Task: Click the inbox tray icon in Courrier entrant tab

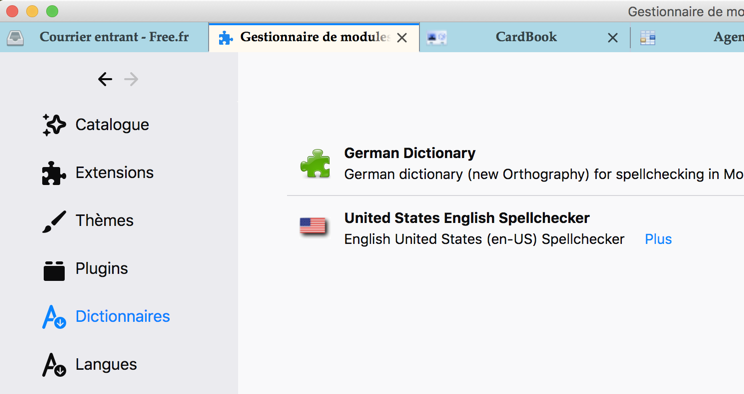Action: point(15,38)
